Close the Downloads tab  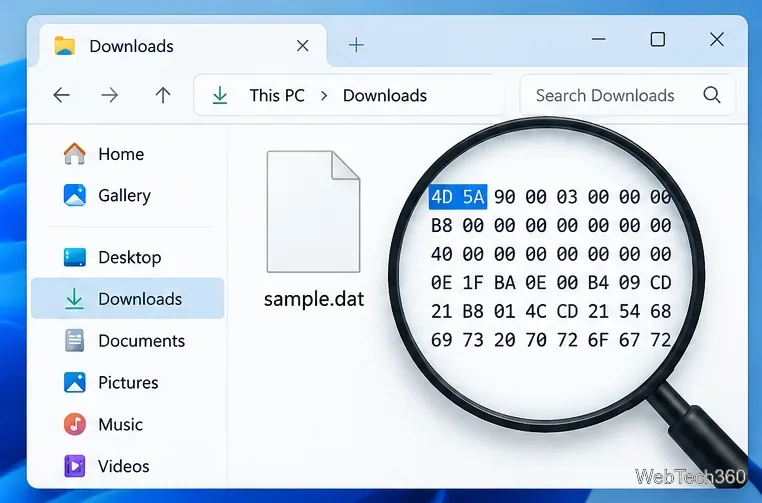point(302,46)
